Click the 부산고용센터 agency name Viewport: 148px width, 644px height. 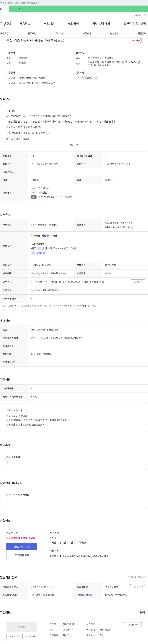pyautogui.click(x=111, y=587)
